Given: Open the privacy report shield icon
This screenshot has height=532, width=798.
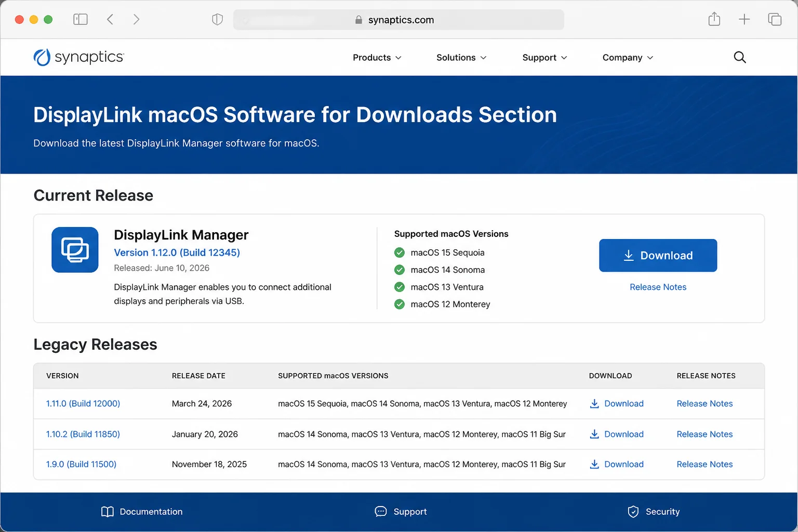Looking at the screenshot, I should click(x=217, y=20).
